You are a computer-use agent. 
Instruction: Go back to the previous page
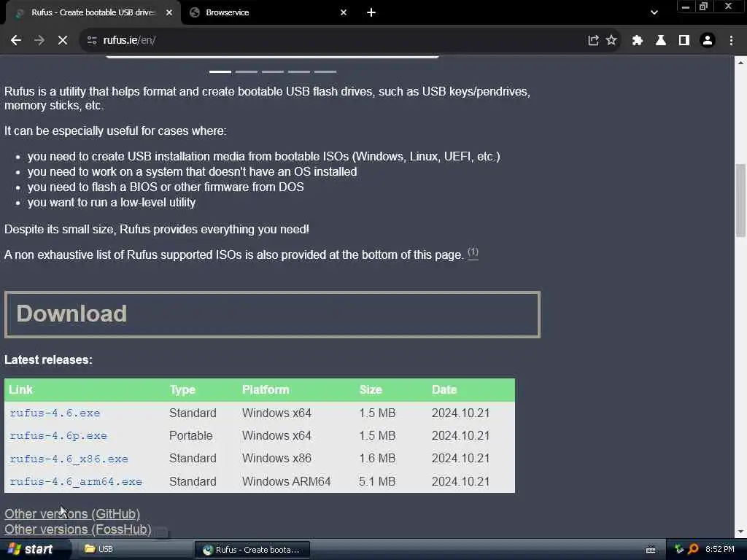pos(16,41)
